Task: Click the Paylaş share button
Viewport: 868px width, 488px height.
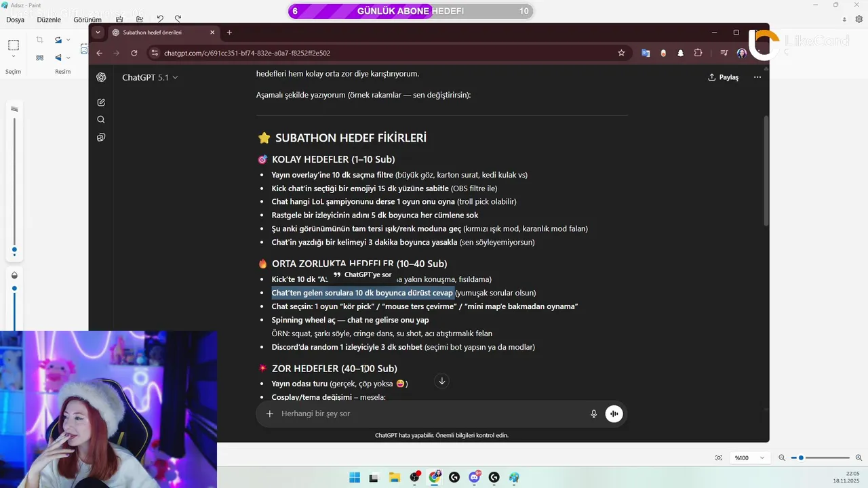Action: [x=724, y=77]
